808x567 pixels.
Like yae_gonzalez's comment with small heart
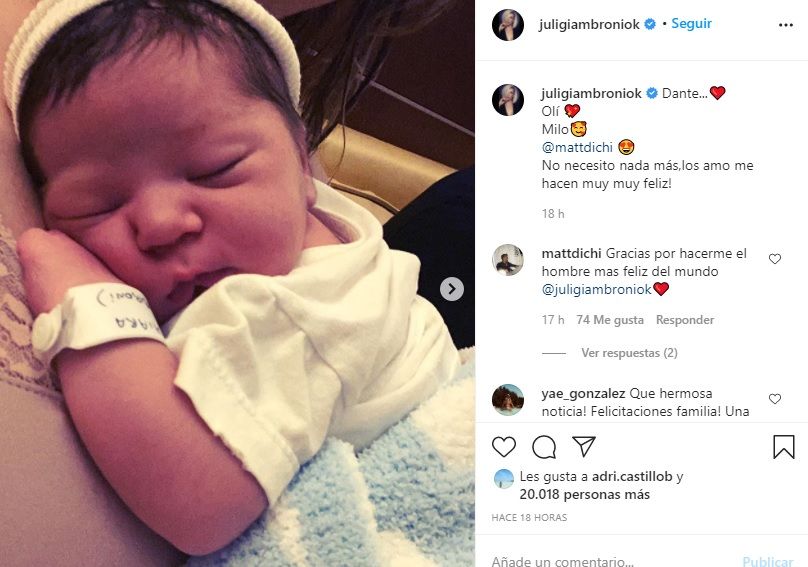point(775,398)
